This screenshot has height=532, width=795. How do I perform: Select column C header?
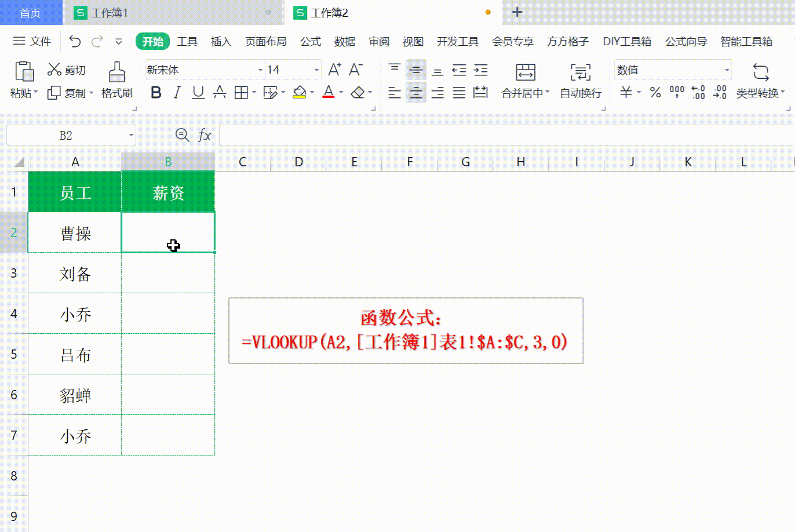coord(242,162)
